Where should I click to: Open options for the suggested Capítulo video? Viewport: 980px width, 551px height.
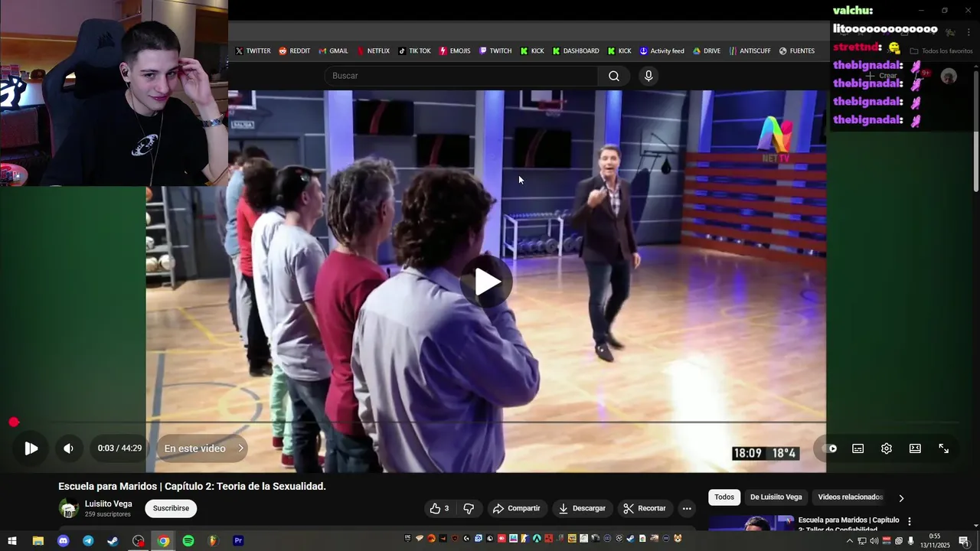coord(910,521)
